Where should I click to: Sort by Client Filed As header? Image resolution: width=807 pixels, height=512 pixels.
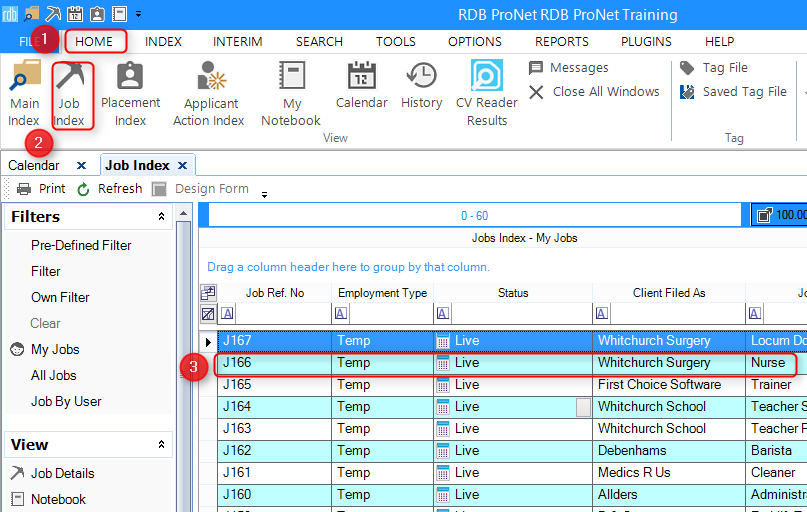669,293
